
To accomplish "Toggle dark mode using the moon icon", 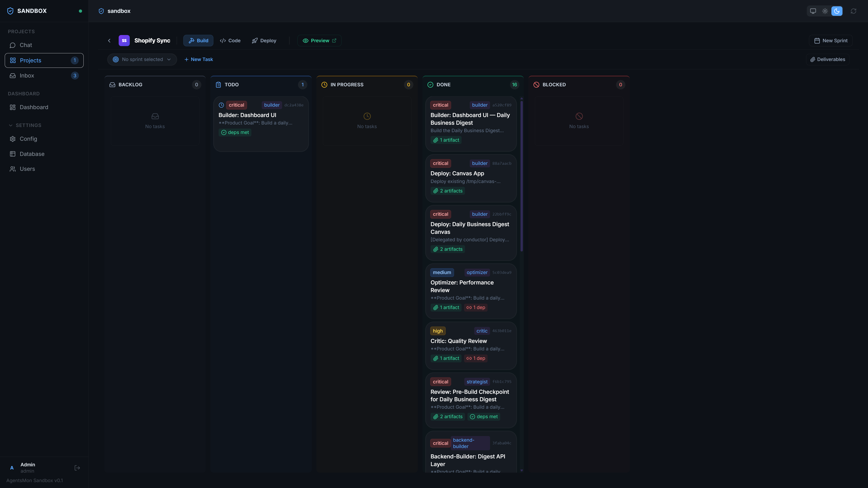I will click(x=837, y=11).
